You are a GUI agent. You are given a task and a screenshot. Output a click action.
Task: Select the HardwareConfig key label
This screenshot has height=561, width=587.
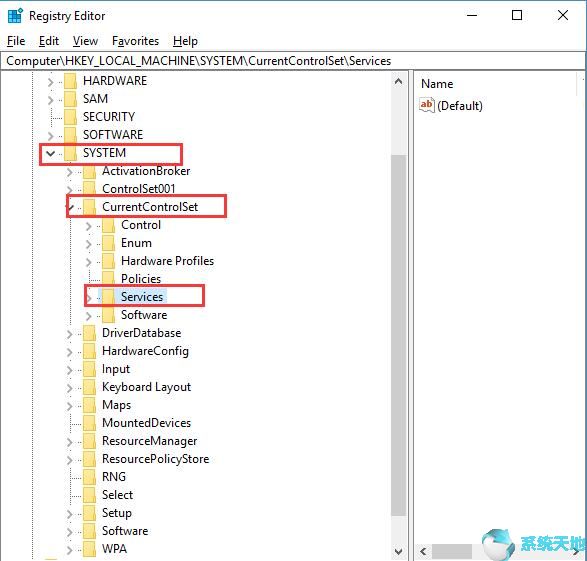[145, 351]
